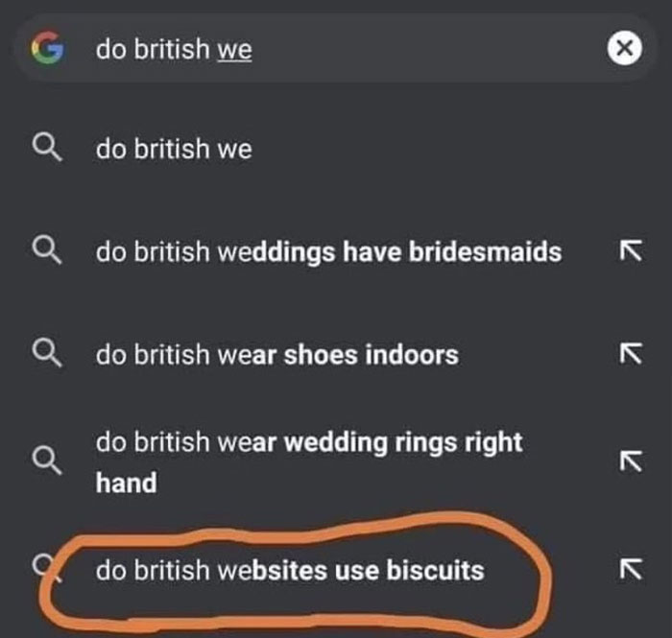Choose "do british weddings have bridesmaids" suggestion
Viewport: 672px width, 638px height.
tap(328, 252)
